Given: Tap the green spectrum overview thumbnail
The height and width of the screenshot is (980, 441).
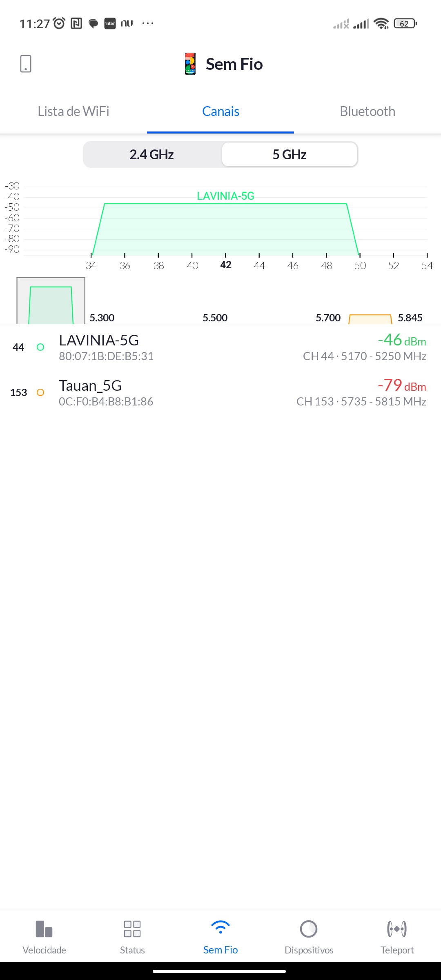Looking at the screenshot, I should click(51, 301).
